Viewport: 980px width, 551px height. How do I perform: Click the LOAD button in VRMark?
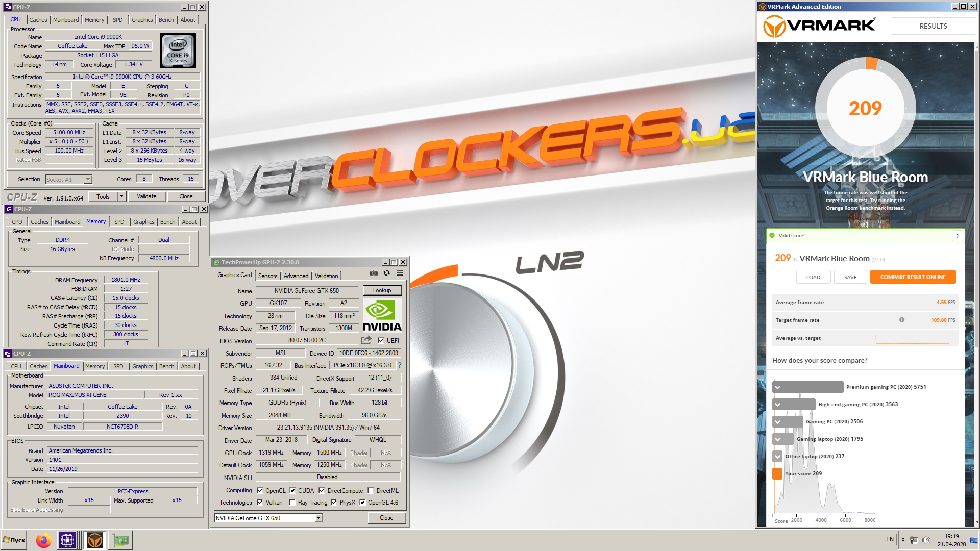(814, 277)
